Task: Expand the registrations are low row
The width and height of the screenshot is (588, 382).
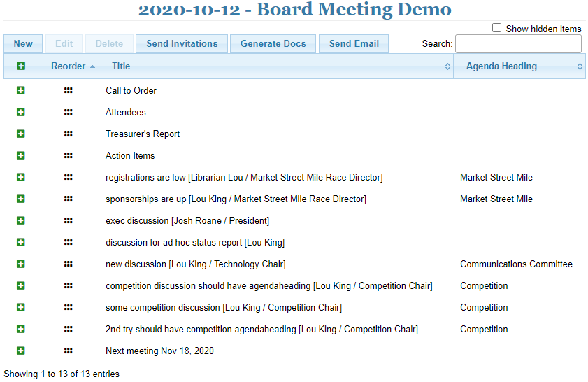Action: click(x=20, y=177)
